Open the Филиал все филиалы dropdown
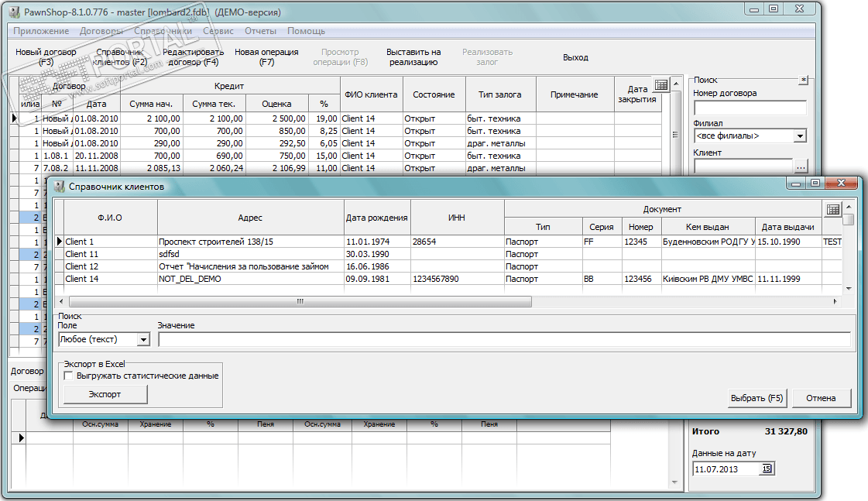This screenshot has width=868, height=501. pos(800,136)
